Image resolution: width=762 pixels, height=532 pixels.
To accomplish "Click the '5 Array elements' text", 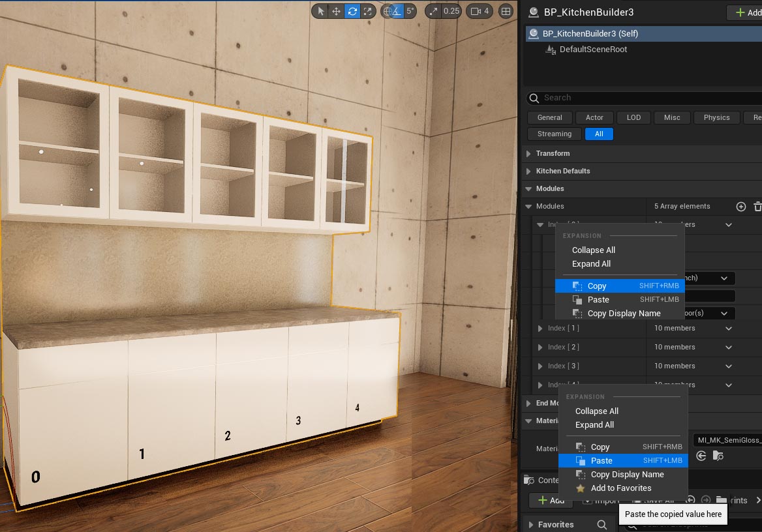I will point(682,207).
